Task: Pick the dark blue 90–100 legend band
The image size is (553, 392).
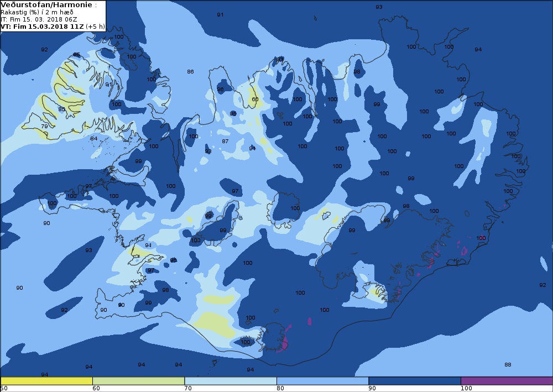Action: [415, 381]
